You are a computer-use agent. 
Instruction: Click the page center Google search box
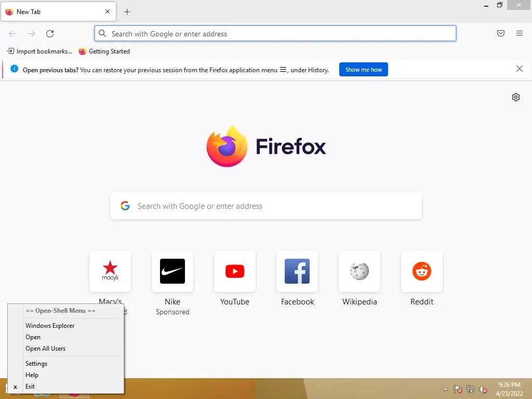[x=266, y=206]
